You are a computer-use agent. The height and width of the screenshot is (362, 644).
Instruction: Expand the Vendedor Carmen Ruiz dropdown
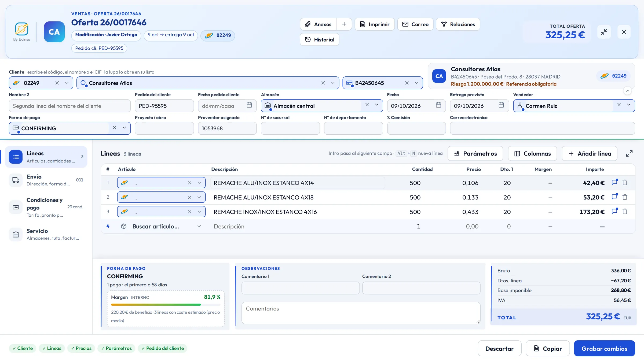(629, 105)
